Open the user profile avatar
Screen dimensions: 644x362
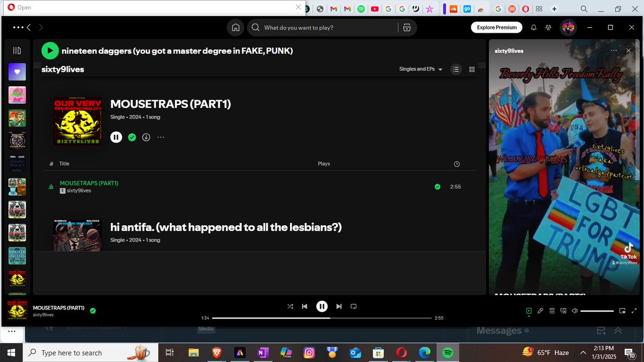(x=568, y=27)
